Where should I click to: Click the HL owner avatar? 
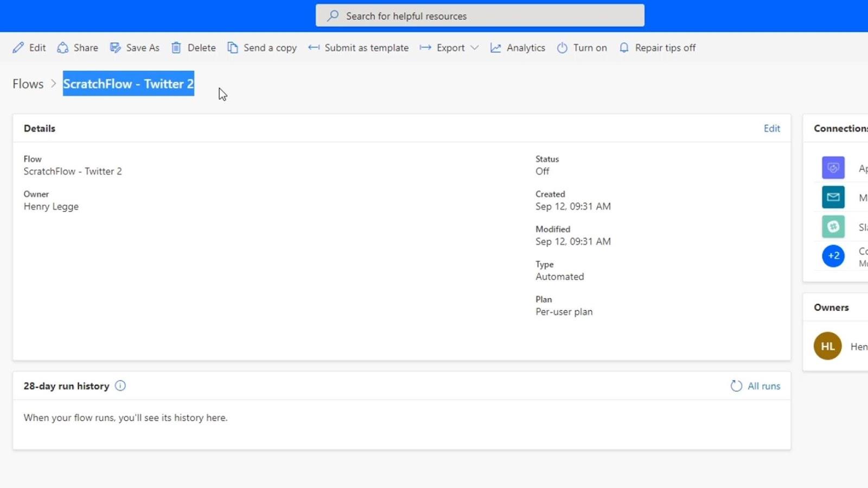pyautogui.click(x=827, y=346)
